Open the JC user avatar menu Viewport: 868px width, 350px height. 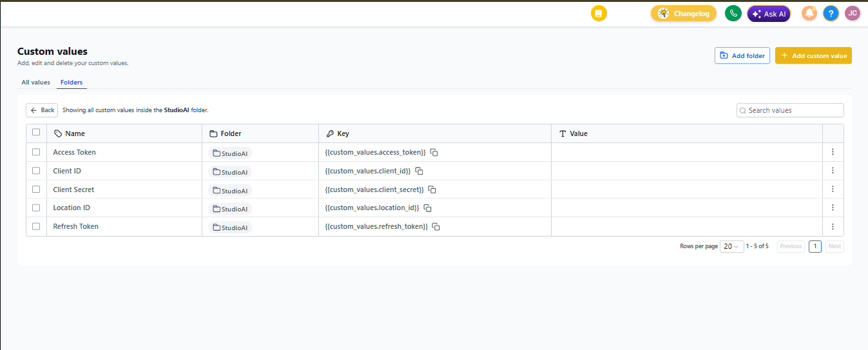pyautogui.click(x=853, y=14)
